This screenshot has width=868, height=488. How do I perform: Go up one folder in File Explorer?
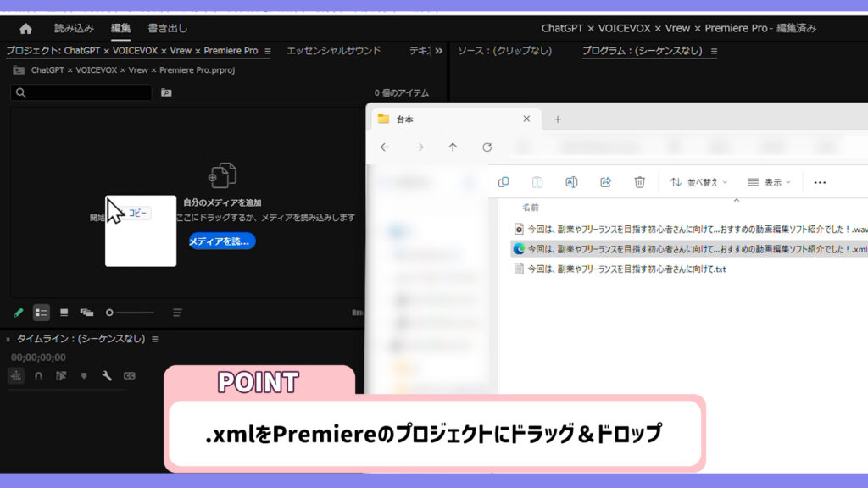pyautogui.click(x=453, y=147)
